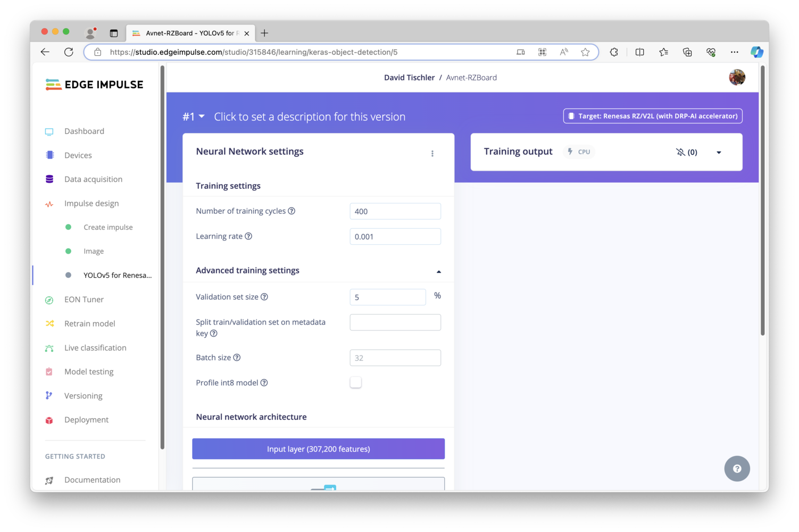Viewport: 799px width, 532px height.
Task: Open browser favorites list icon
Action: (663, 52)
